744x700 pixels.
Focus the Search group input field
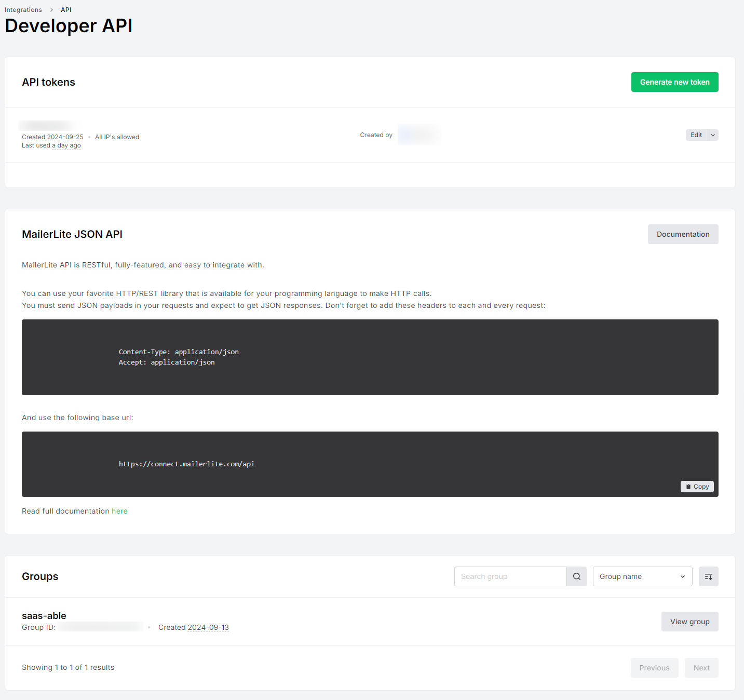pyautogui.click(x=510, y=576)
